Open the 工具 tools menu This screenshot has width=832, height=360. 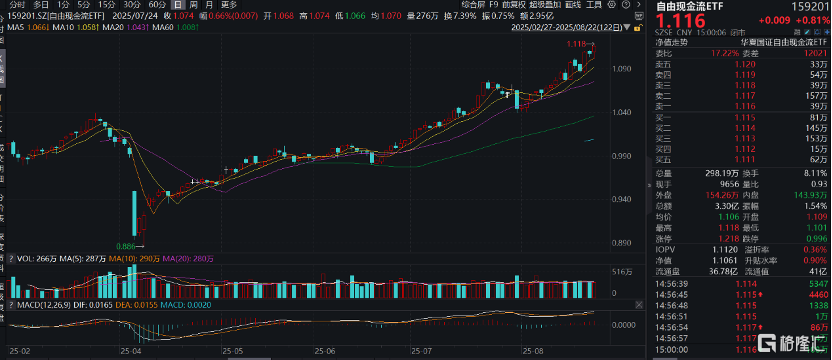pyautogui.click(x=594, y=5)
